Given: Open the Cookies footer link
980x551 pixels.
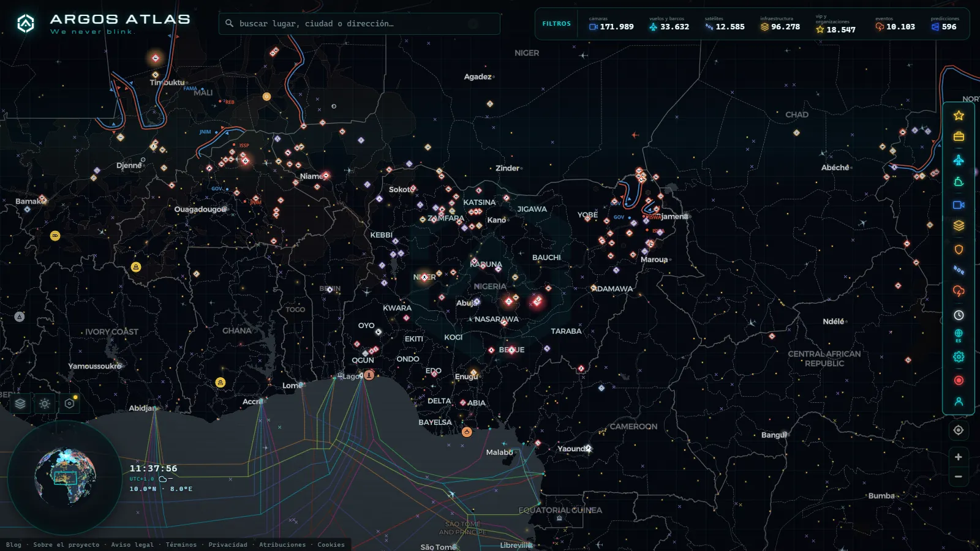Looking at the screenshot, I should pyautogui.click(x=331, y=544).
